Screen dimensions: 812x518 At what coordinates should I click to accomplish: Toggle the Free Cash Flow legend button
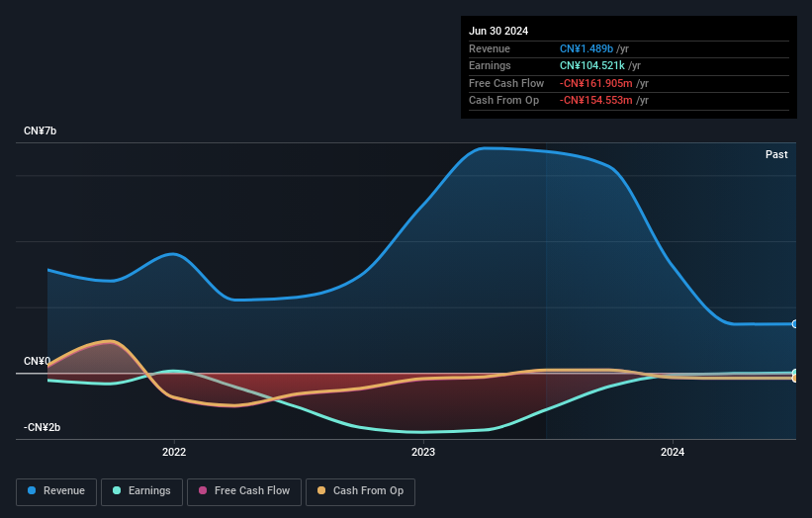pyautogui.click(x=244, y=491)
